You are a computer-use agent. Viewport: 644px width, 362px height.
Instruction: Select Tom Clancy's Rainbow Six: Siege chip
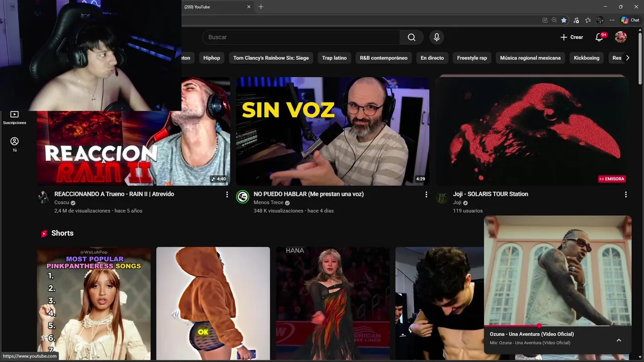271,58
